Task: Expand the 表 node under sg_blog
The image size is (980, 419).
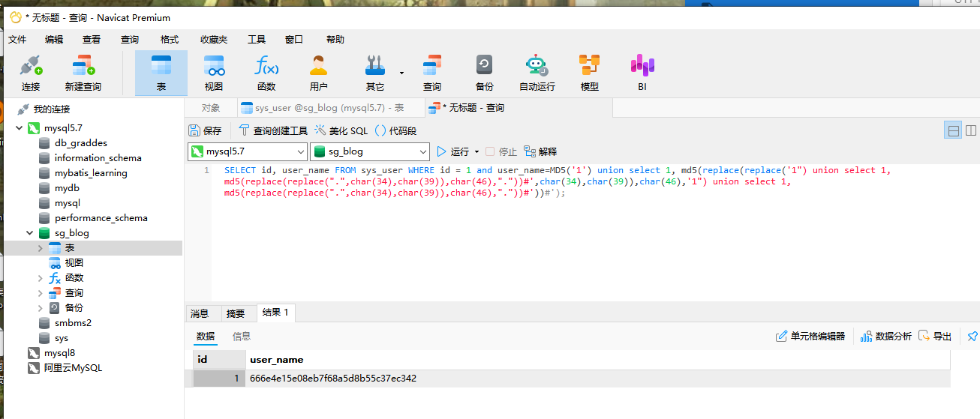Action: tap(41, 248)
